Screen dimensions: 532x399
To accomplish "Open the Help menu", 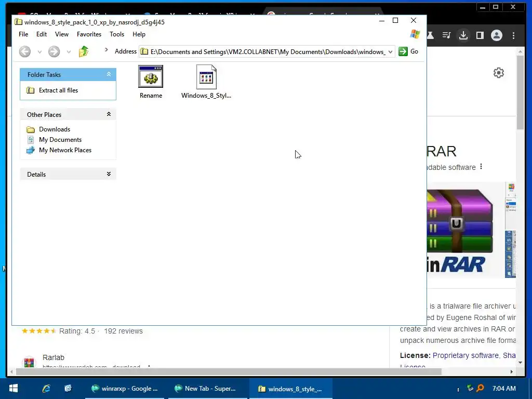I will pyautogui.click(x=139, y=34).
